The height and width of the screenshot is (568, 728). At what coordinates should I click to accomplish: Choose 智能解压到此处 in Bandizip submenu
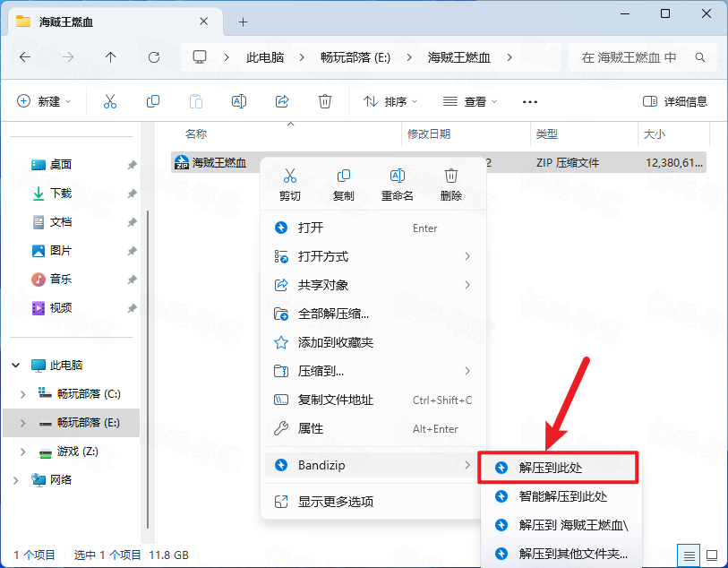coord(561,496)
